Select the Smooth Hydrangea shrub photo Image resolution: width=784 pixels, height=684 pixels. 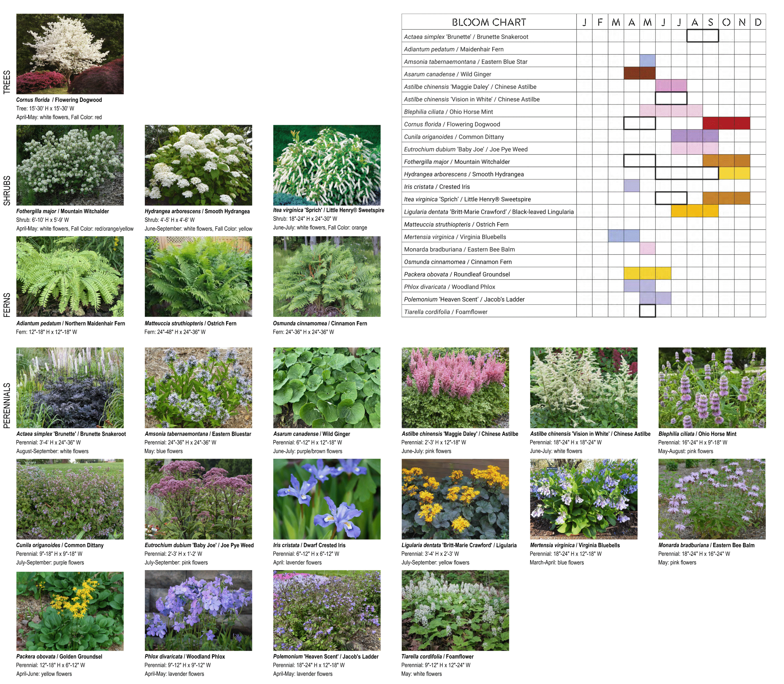click(x=198, y=165)
